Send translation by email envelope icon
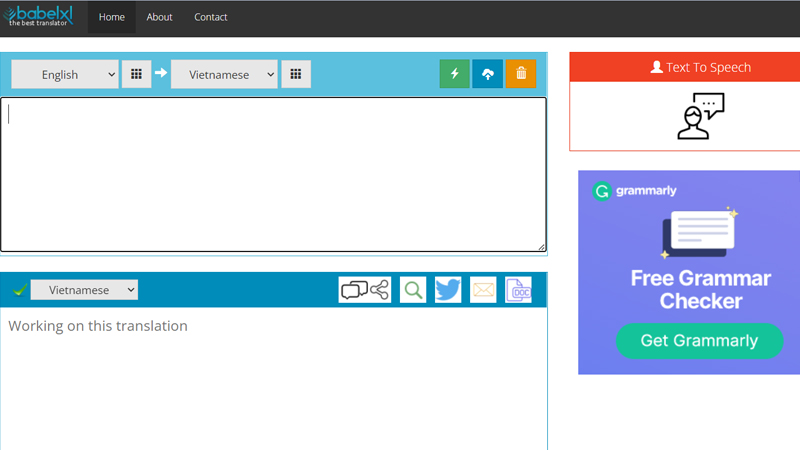 coord(483,290)
